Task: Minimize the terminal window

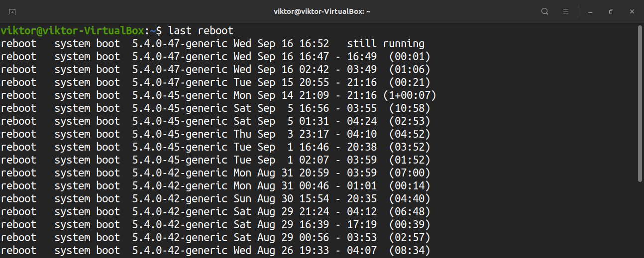Action: coord(590,11)
